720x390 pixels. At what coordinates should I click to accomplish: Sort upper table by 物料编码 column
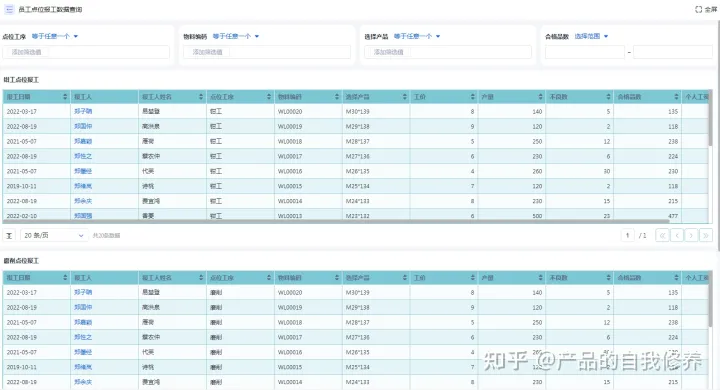pos(337,96)
